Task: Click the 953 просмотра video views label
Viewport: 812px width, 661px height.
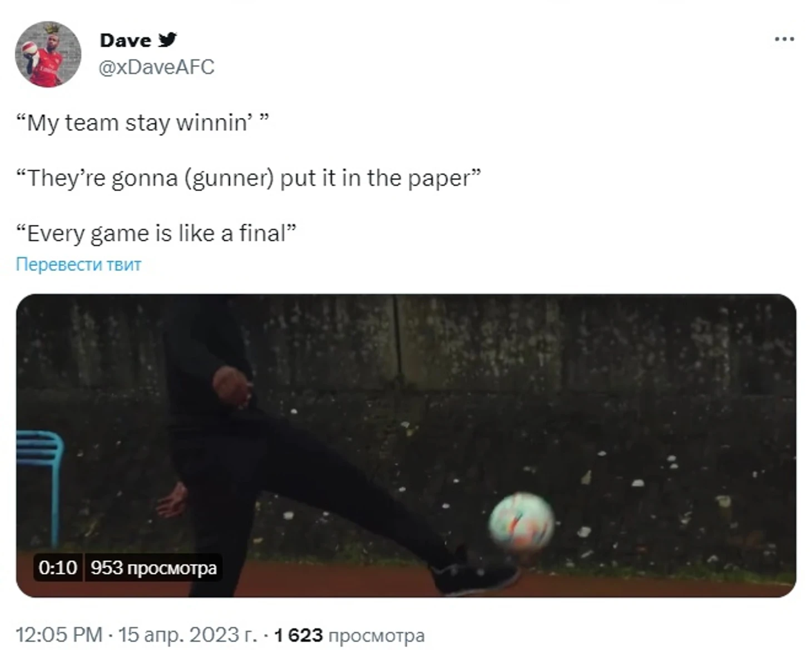Action: click(x=154, y=568)
